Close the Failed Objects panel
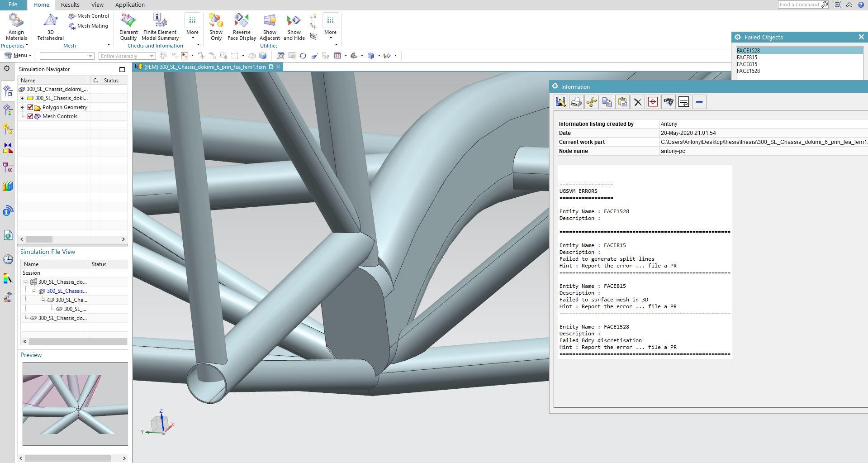 (x=861, y=37)
